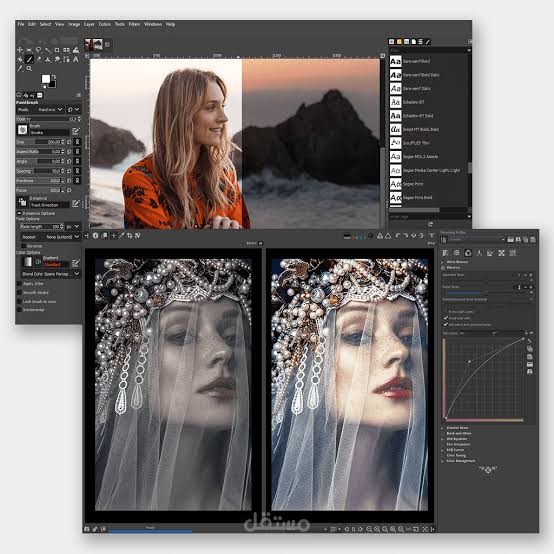Enable the Apply Jitter checkbox
This screenshot has width=554, height=554.
(x=19, y=284)
